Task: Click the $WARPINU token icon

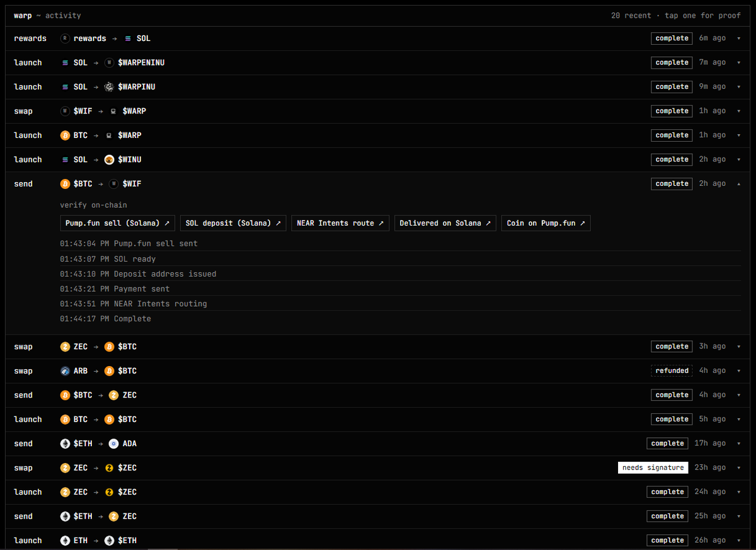Action: [x=109, y=87]
